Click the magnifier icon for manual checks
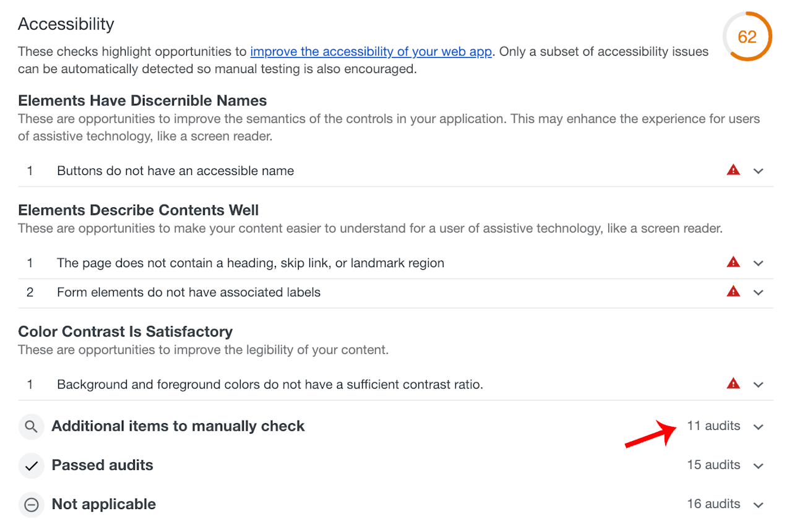The height and width of the screenshot is (532, 792). click(x=31, y=426)
